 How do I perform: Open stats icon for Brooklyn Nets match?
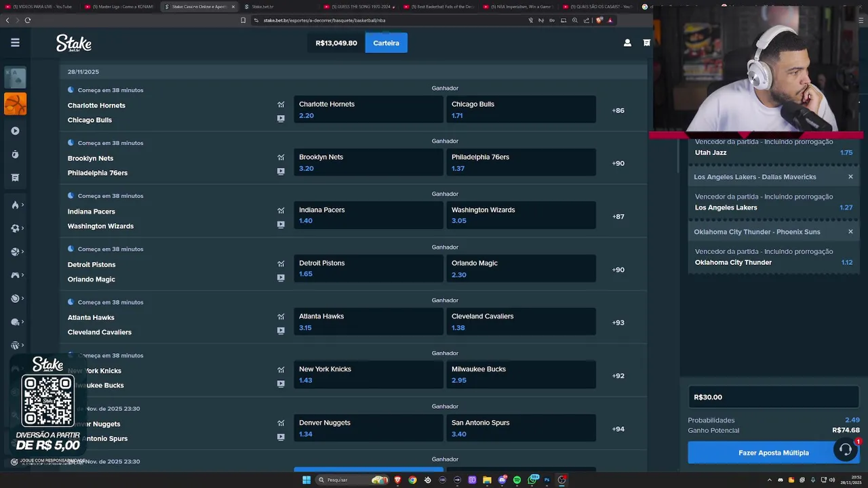pos(281,157)
